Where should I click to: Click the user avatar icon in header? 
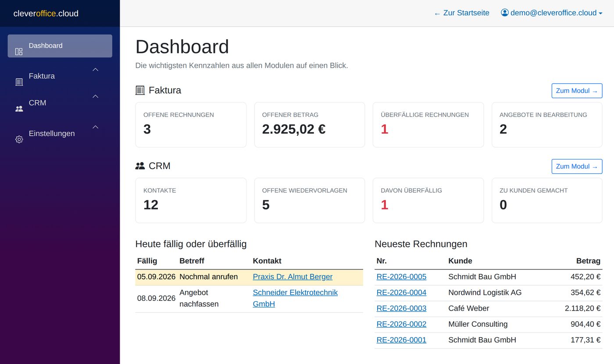pyautogui.click(x=505, y=13)
